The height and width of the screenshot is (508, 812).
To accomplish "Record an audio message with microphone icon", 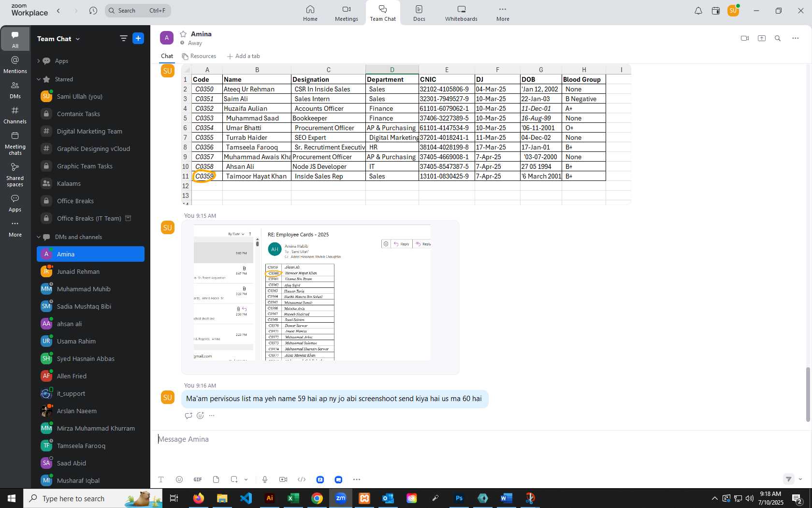I will point(265,479).
